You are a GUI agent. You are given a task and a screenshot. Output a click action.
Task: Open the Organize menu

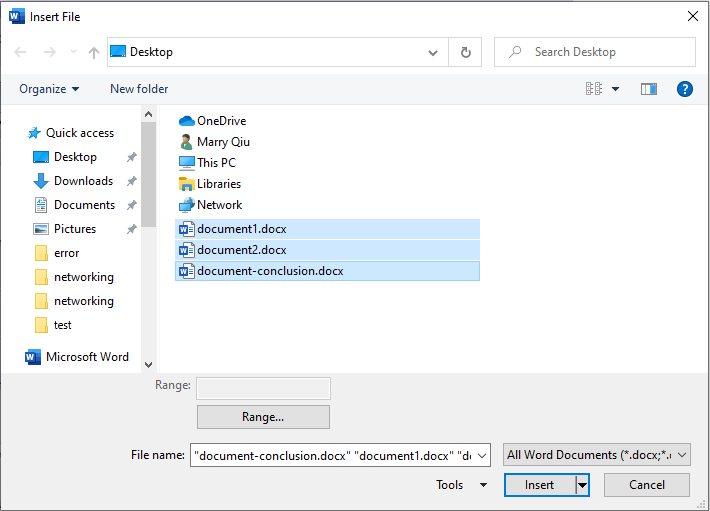coord(49,89)
